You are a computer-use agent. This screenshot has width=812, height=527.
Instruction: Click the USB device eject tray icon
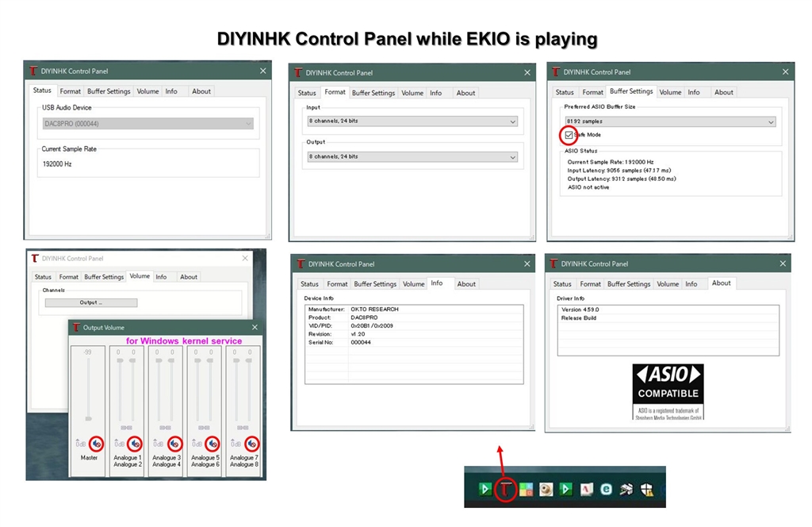click(x=626, y=489)
